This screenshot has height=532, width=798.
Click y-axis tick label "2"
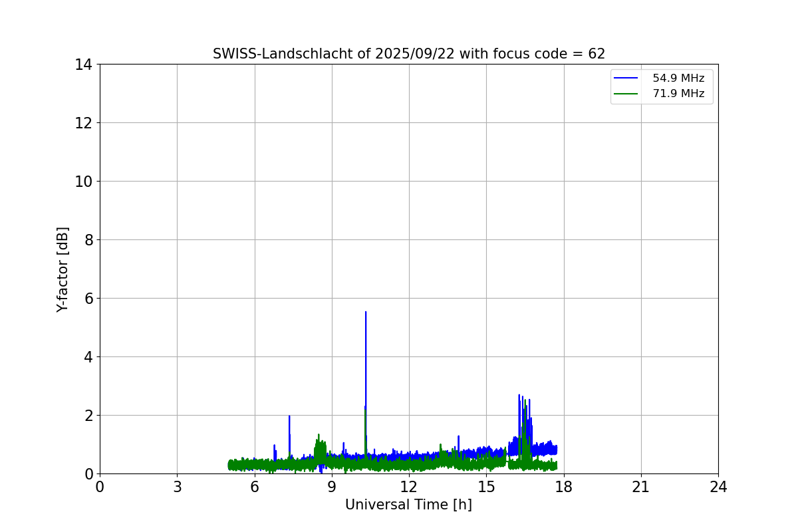coord(87,416)
